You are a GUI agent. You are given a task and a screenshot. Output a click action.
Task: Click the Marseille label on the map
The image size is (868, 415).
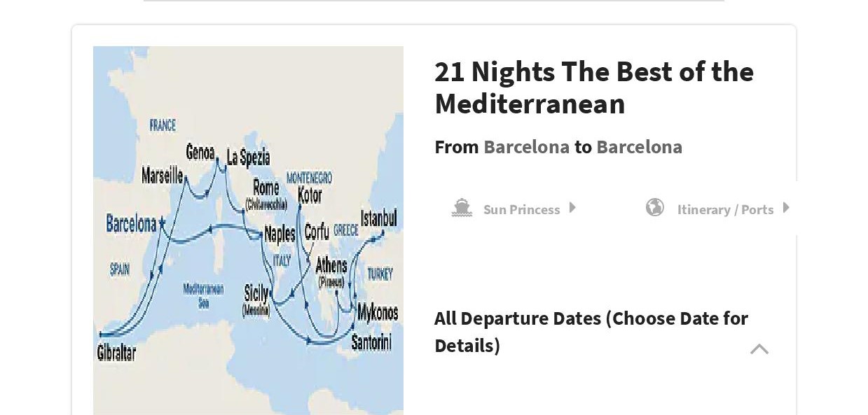[x=162, y=175]
